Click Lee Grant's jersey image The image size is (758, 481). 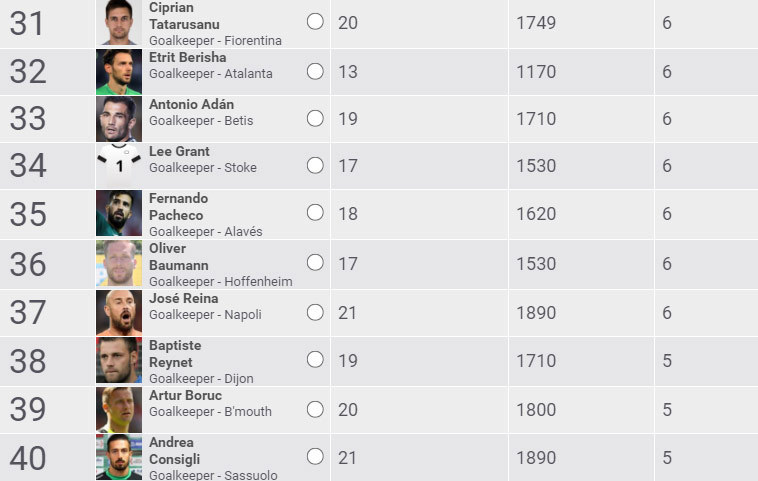(x=119, y=165)
